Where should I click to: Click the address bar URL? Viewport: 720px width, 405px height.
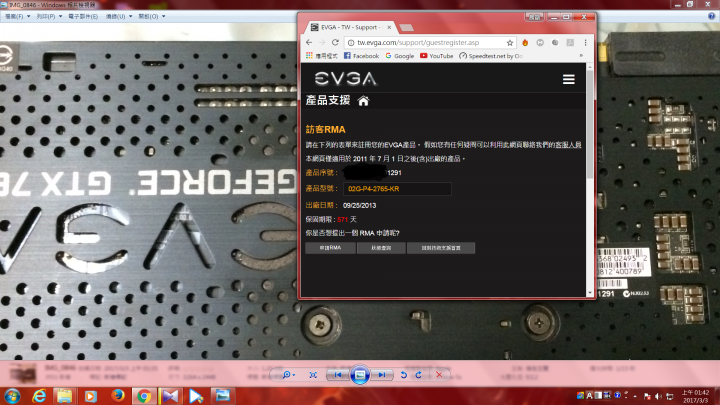click(418, 43)
